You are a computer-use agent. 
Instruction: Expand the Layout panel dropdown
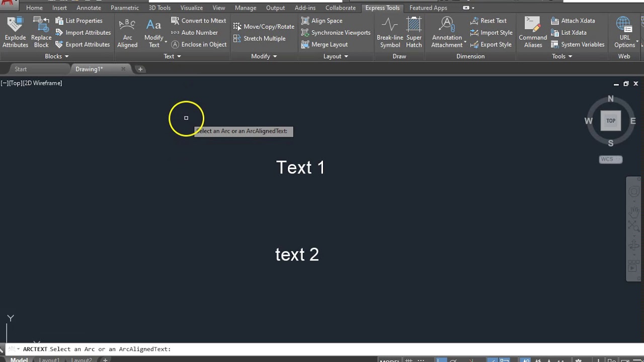(x=336, y=56)
